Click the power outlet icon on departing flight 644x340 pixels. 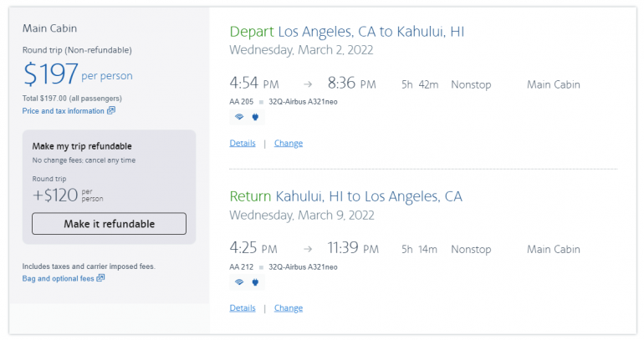(x=255, y=117)
